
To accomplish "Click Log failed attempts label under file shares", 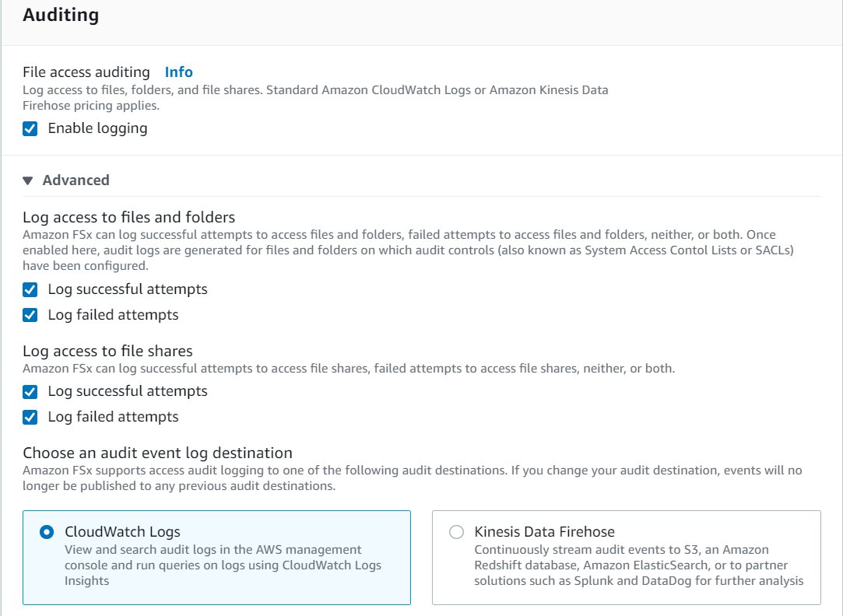I will 113,417.
